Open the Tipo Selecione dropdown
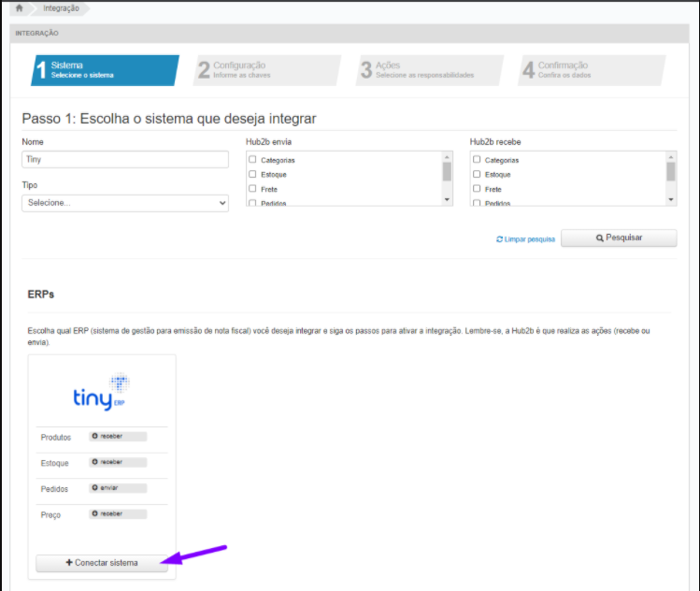 click(125, 203)
